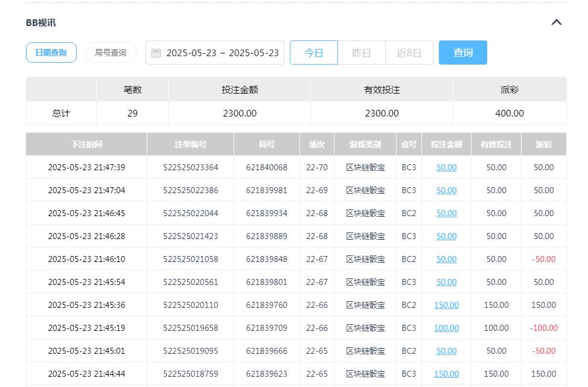
Task: Select the 总计 summary row
Action: click(60, 113)
